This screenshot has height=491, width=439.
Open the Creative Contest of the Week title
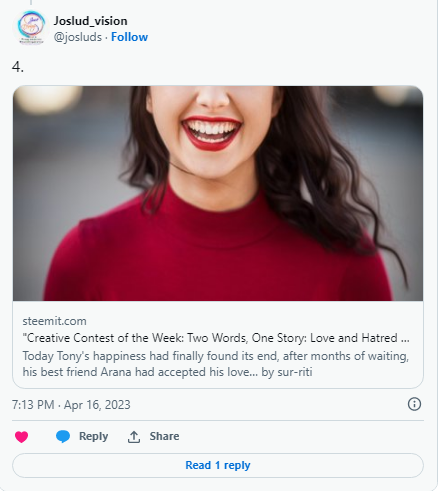(216, 338)
